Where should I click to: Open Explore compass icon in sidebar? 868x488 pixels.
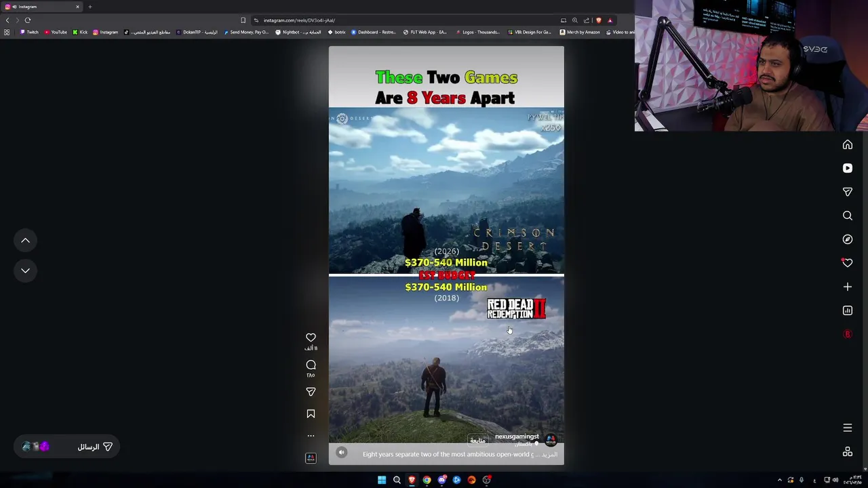[x=848, y=239]
